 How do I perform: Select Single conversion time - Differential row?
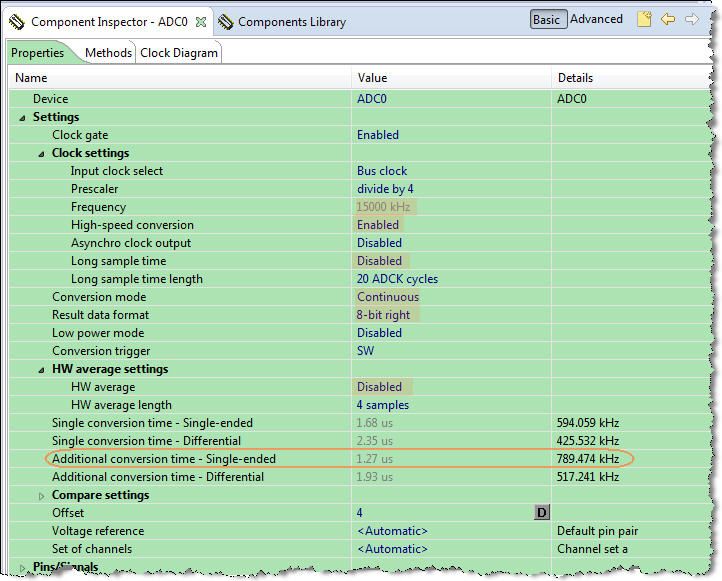point(146,441)
